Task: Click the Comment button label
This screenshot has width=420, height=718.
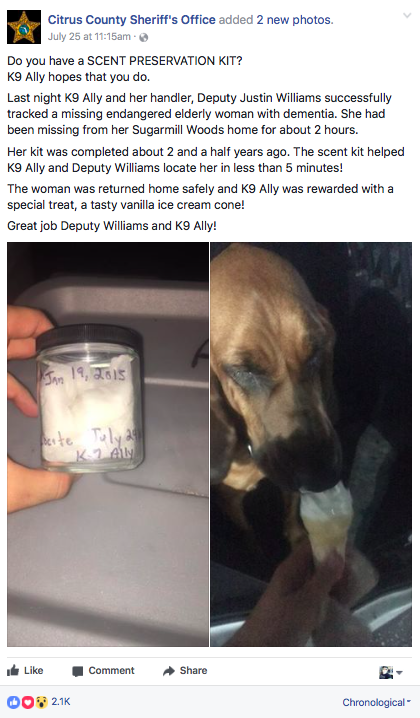Action: pyautogui.click(x=111, y=670)
